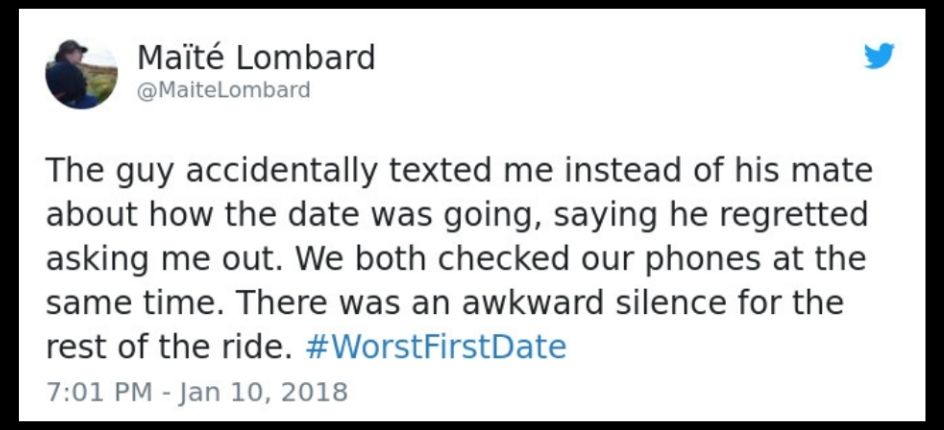
Task: Select the tweet line starting "The guy"
Action: [x=459, y=173]
